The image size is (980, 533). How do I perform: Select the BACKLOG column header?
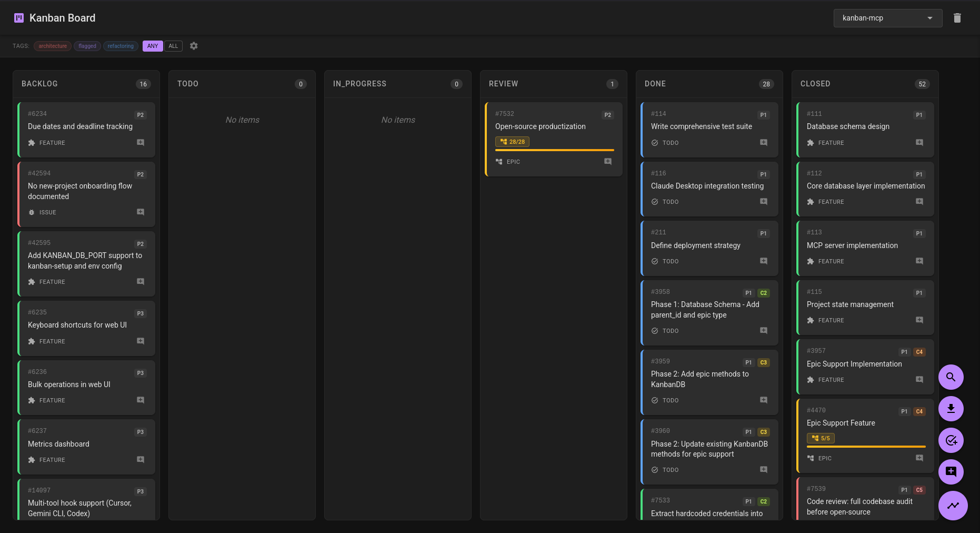point(39,83)
